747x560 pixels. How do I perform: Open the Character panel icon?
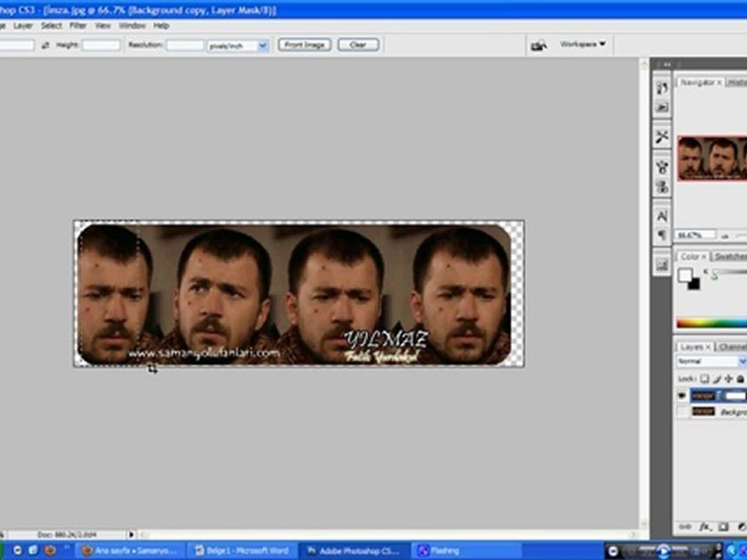point(661,216)
